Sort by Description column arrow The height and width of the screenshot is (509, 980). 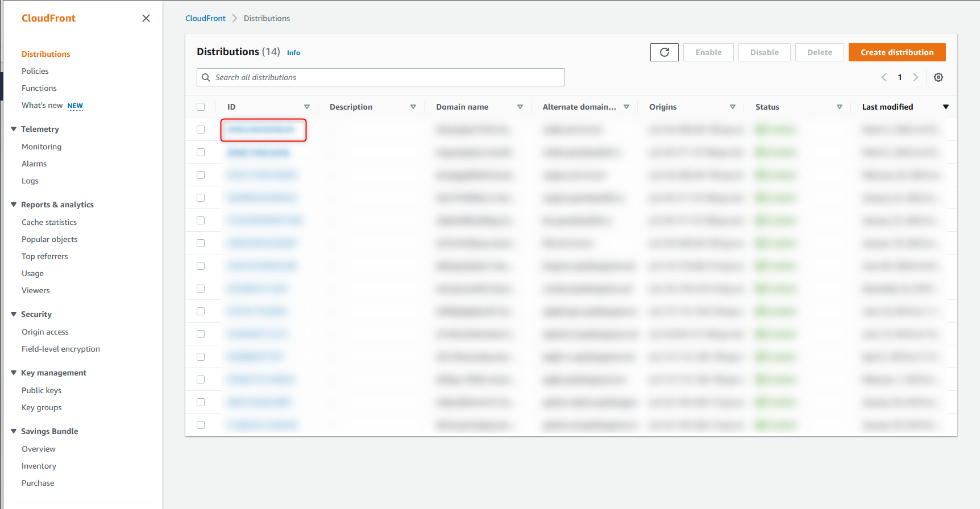[x=413, y=107]
